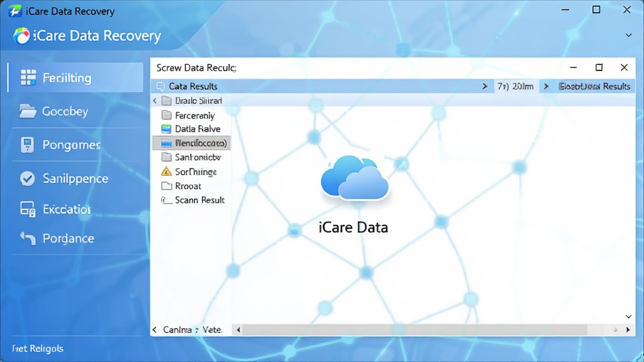This screenshot has width=644, height=362.
Task: Click the iCare Data label
Action: tap(353, 228)
